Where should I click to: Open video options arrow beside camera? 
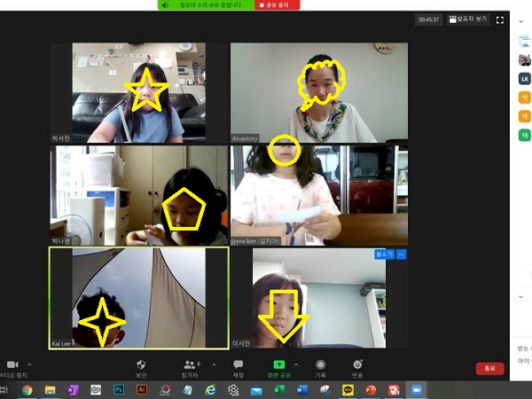(x=29, y=364)
